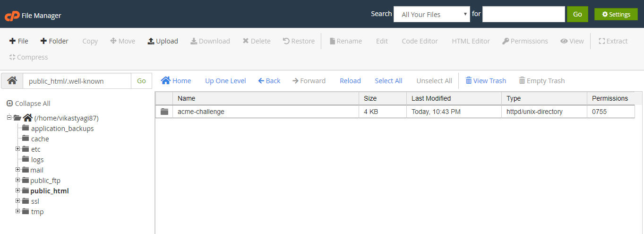644x234 pixels.
Task: Navigate Back to previous folder
Action: (269, 81)
